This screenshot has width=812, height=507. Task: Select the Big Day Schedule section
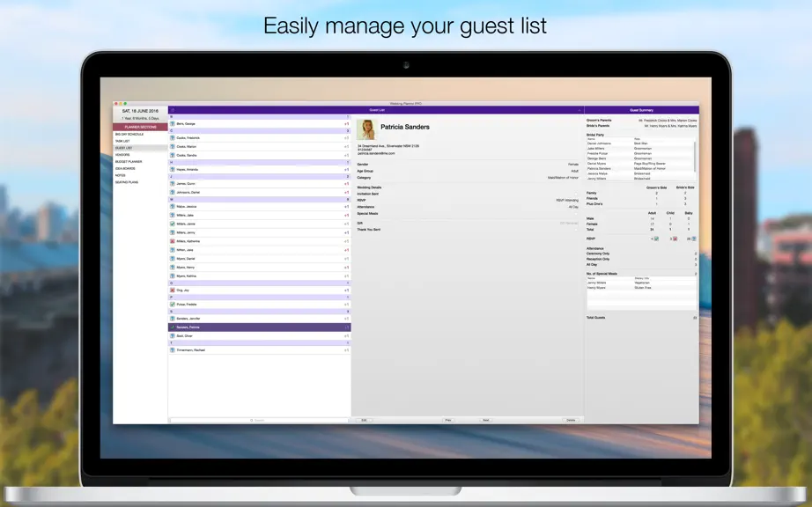click(129, 134)
